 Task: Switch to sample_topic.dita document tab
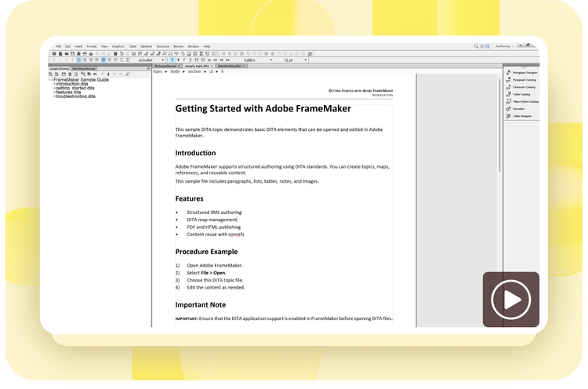click(x=198, y=66)
